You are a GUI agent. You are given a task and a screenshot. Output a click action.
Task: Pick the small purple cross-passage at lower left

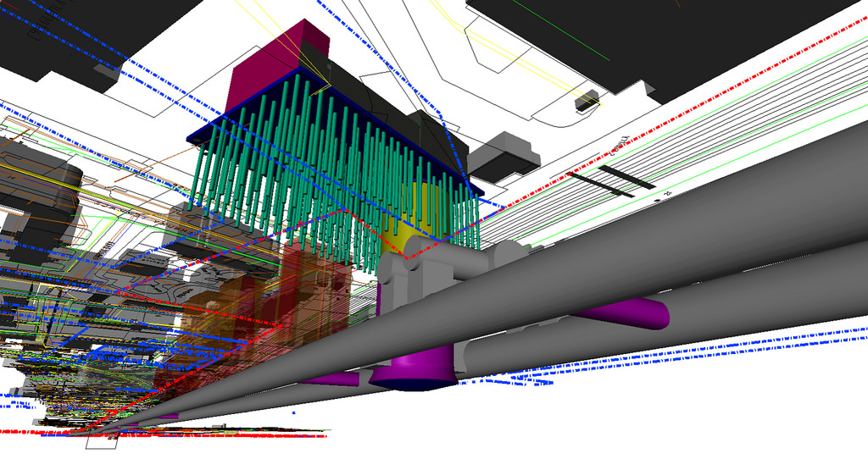pos(331,379)
